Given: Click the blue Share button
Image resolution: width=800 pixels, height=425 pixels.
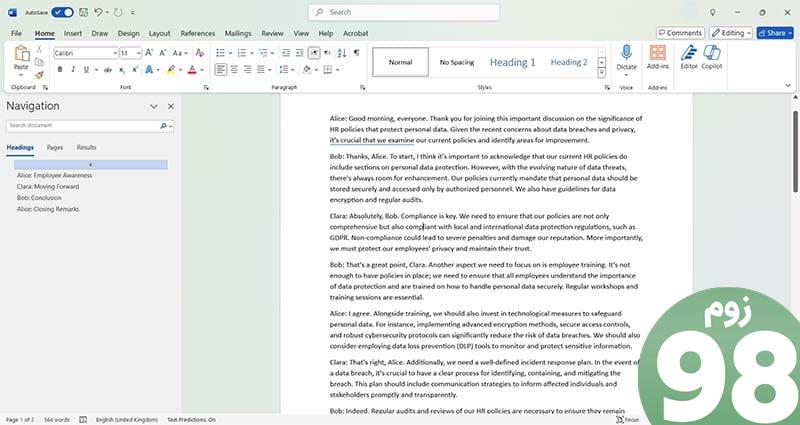Looking at the screenshot, I should pos(774,33).
